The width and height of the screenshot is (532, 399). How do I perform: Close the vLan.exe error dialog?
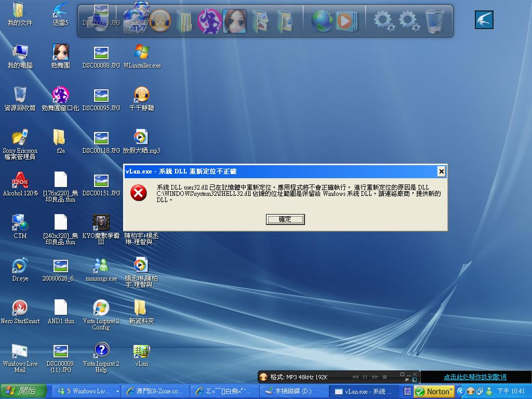tap(441, 171)
